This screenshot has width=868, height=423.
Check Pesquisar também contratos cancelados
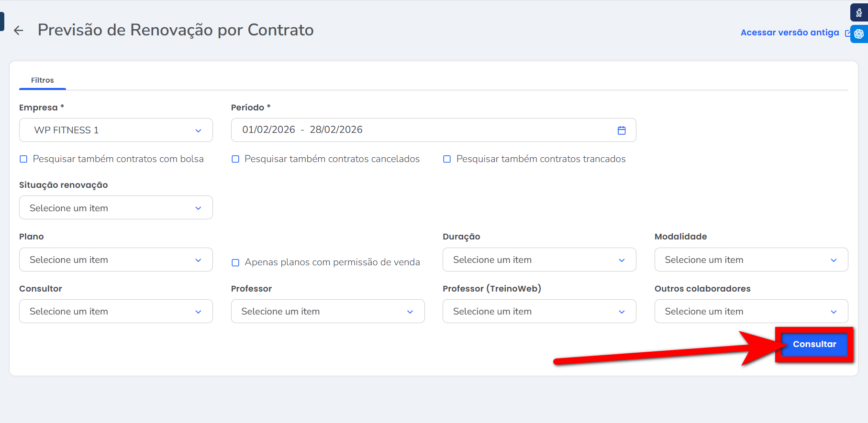[x=235, y=159]
